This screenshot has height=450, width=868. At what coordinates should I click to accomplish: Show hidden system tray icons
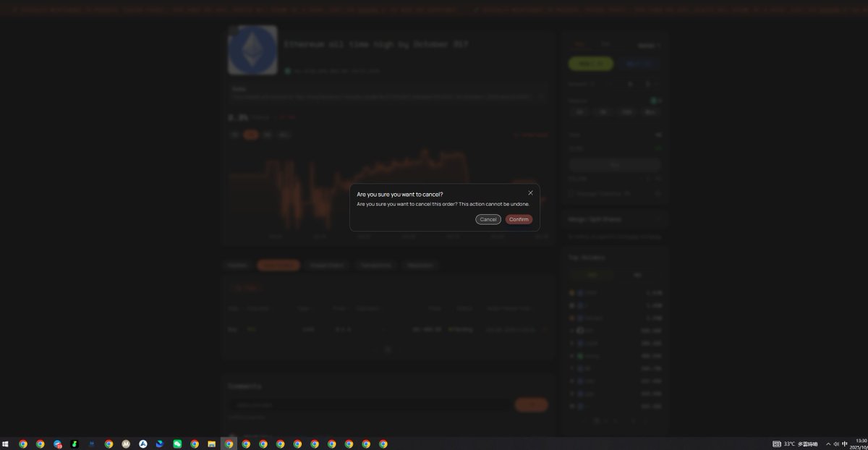coord(828,443)
